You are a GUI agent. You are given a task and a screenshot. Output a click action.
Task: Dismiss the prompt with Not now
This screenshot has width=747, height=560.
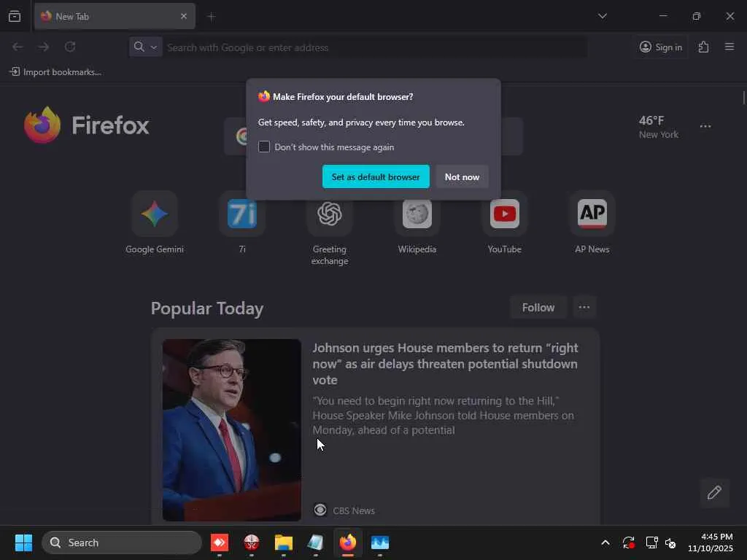[462, 176]
